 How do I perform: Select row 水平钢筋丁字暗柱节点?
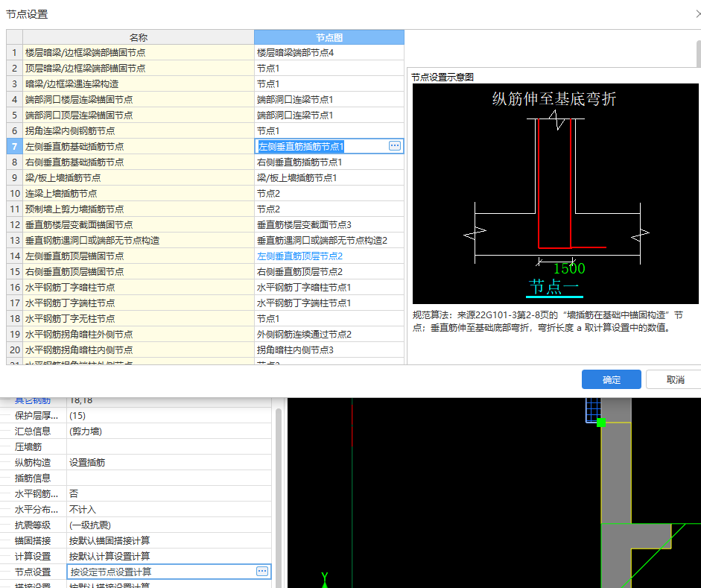138,288
